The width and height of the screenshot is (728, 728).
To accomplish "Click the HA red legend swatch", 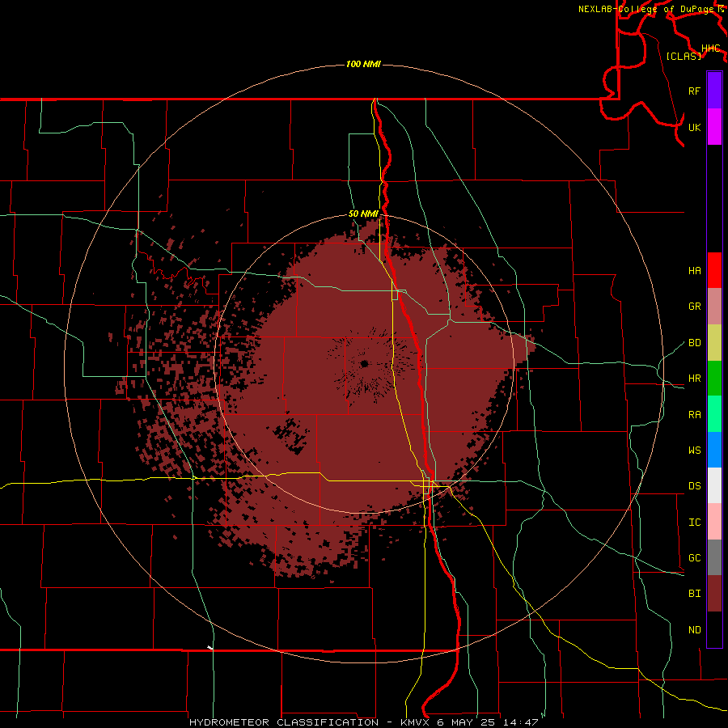I will point(714,270).
